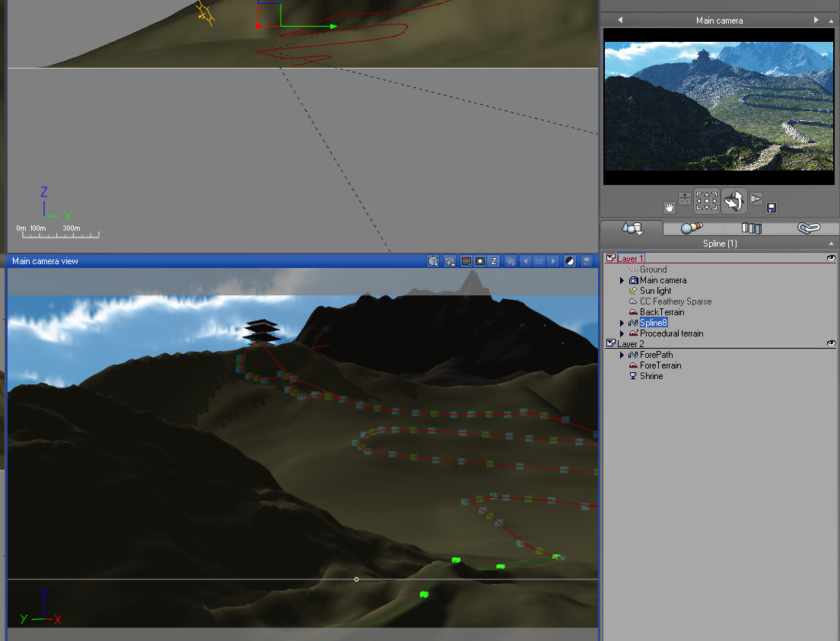Click the spline icon beside ForePath
The image size is (840, 641).
[633, 355]
